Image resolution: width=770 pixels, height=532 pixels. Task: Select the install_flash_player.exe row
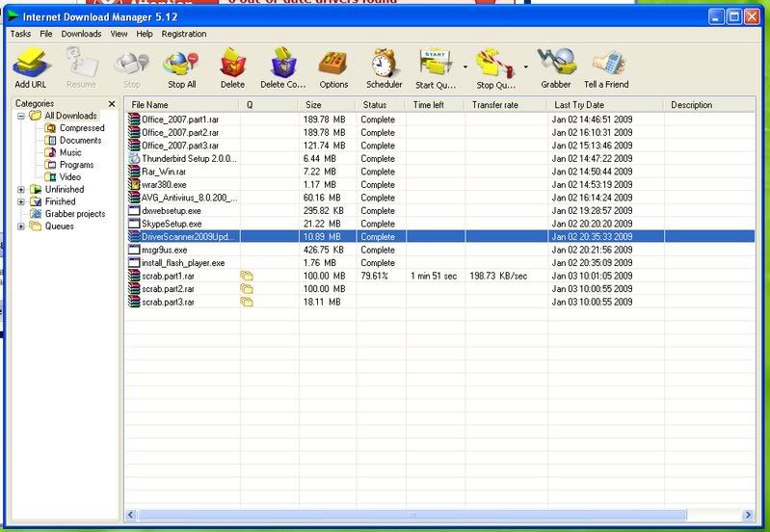click(x=440, y=263)
